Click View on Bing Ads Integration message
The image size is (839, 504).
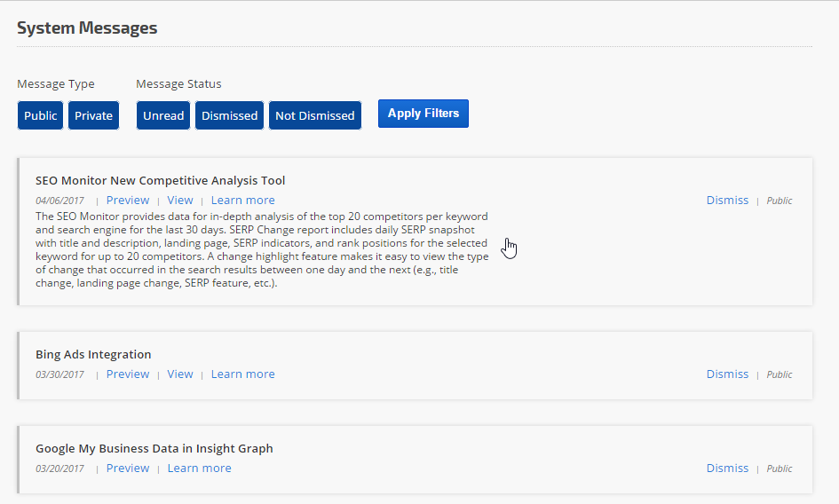coord(180,374)
